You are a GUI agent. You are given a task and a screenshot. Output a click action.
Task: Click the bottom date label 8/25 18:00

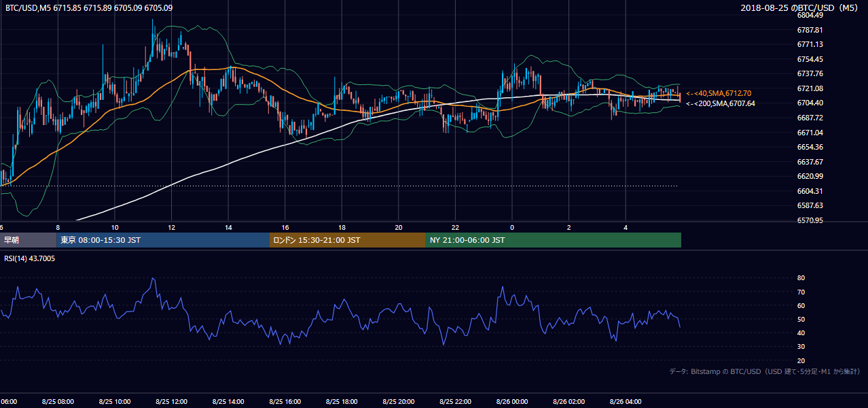(x=342, y=402)
